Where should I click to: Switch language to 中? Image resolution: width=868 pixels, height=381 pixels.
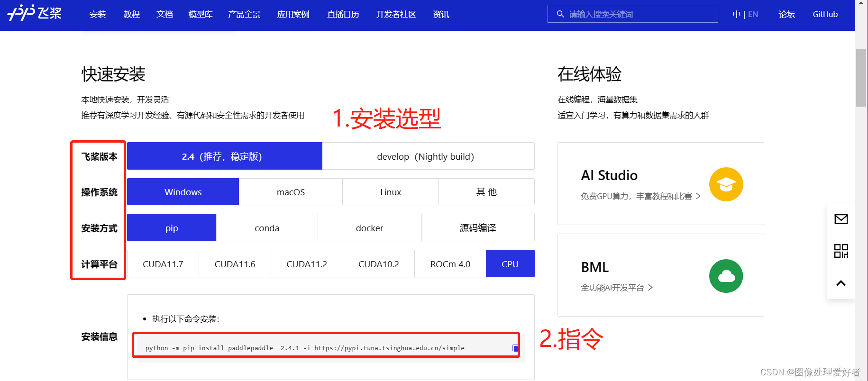pyautogui.click(x=736, y=14)
